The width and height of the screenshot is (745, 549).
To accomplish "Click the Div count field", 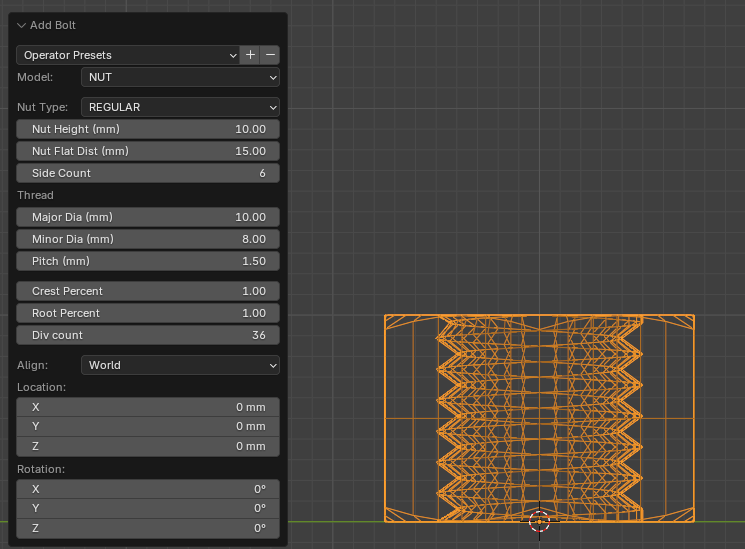I will 148,335.
